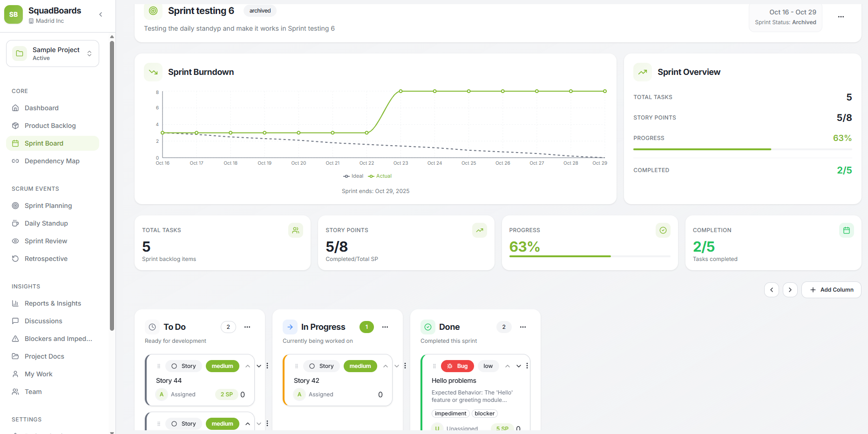Open the Sprint testing 6 options menu
The width and height of the screenshot is (868, 434).
click(841, 17)
